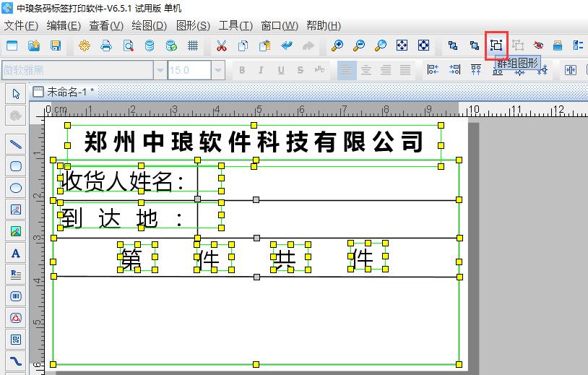Align selected objects to right edge icon
588x375 pixels.
coord(454,70)
